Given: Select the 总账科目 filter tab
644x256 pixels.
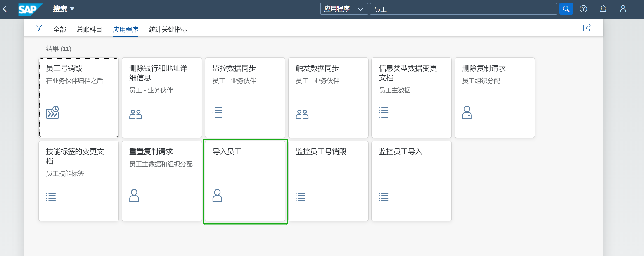Looking at the screenshot, I should 89,29.
